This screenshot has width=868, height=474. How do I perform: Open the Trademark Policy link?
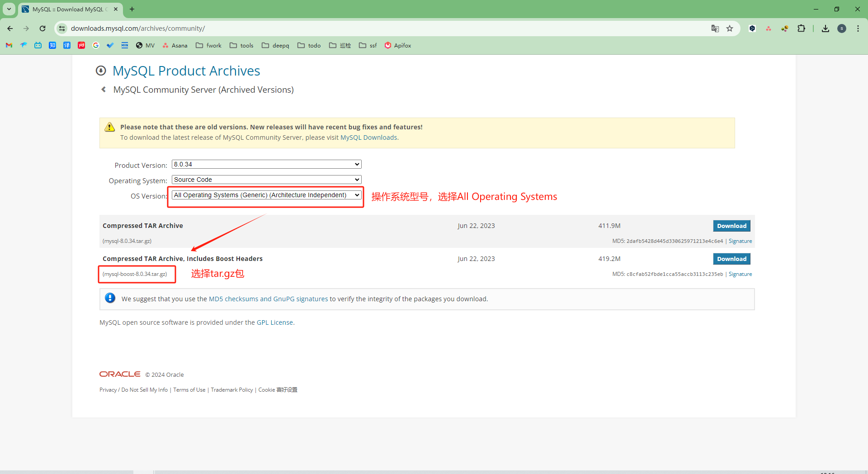click(x=231, y=390)
